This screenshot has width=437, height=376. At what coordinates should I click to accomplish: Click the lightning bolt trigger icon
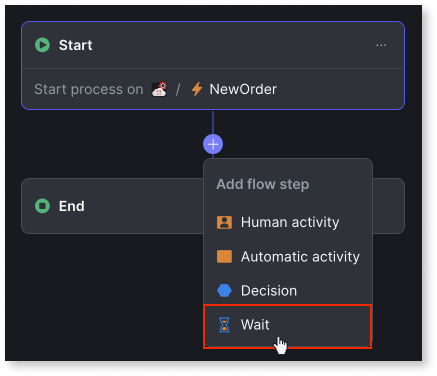[197, 89]
